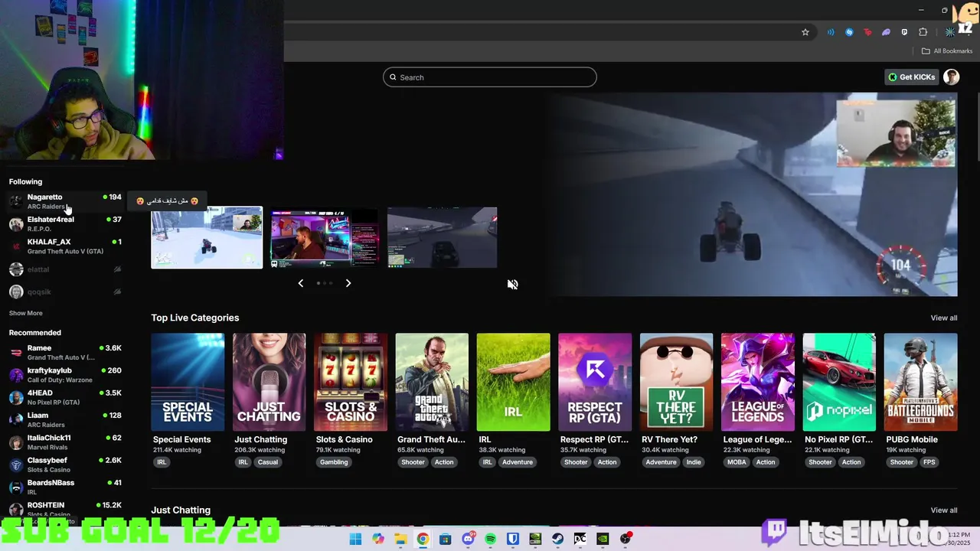
Task: Open the Shazam browser extension
Action: tap(849, 32)
